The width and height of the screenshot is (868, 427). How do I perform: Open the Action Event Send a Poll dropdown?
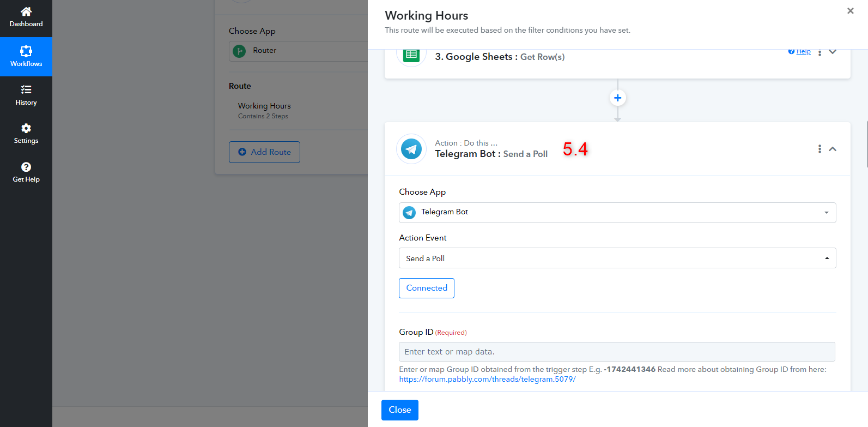(x=617, y=258)
